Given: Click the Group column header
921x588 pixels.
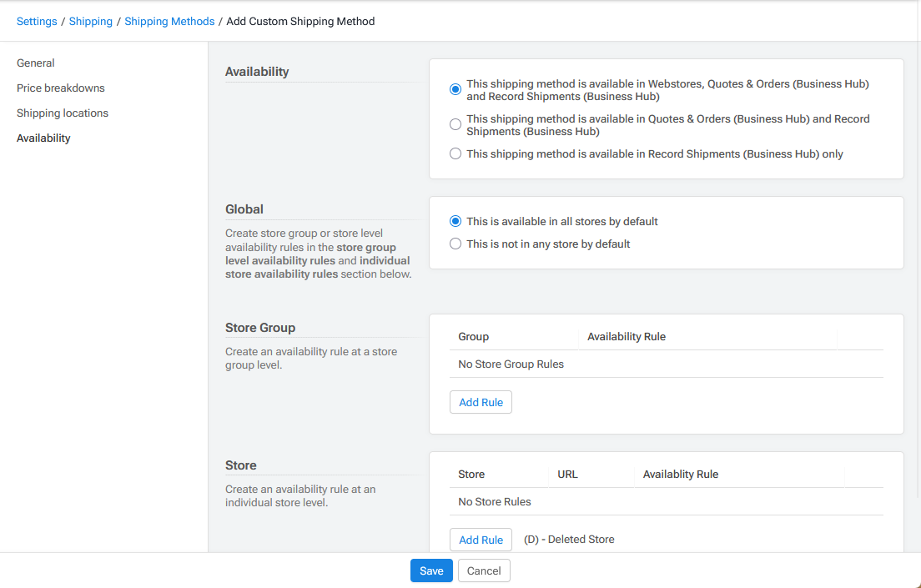Looking at the screenshot, I should coord(472,336).
